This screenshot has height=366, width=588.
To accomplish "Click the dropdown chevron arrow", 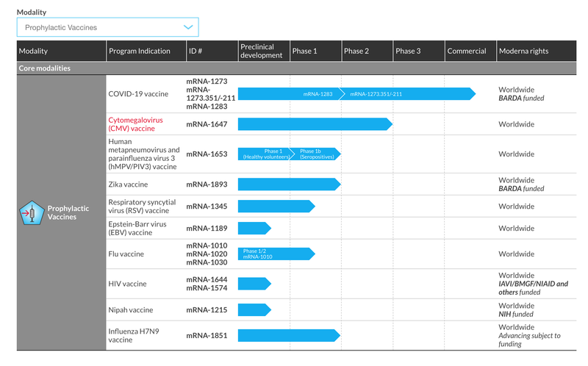I will point(189,28).
